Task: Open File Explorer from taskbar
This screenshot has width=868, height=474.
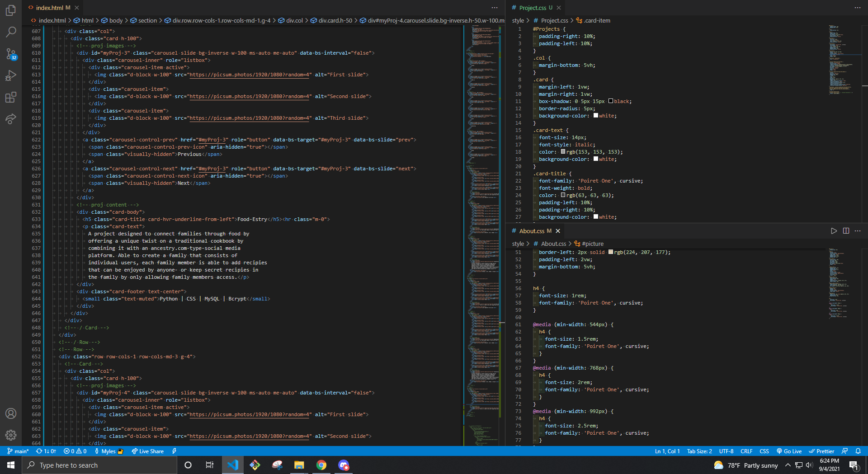Action: [299, 465]
